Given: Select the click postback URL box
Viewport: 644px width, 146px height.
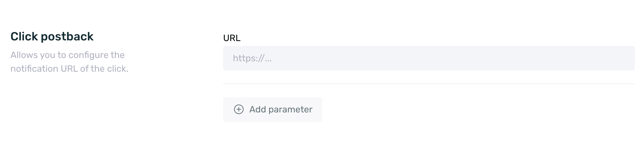Looking at the screenshot, I should tap(429, 58).
